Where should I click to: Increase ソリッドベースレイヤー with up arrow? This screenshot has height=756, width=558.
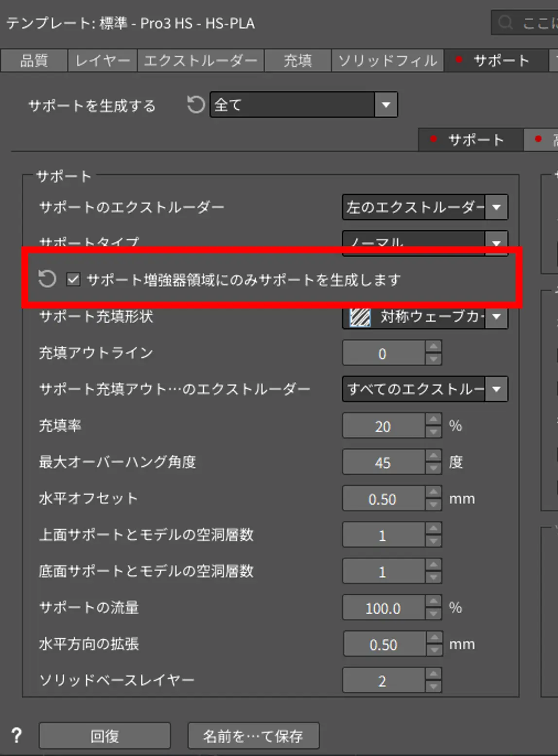[433, 674]
